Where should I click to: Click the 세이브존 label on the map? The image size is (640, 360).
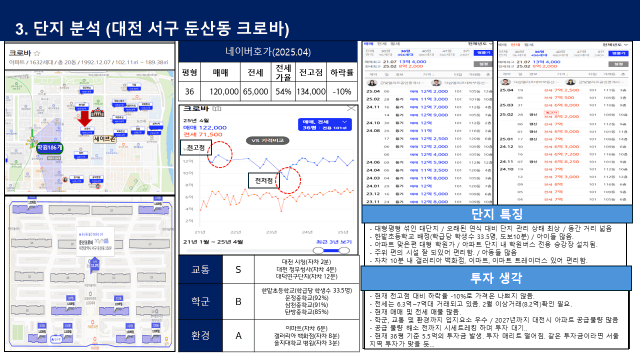click(104, 139)
